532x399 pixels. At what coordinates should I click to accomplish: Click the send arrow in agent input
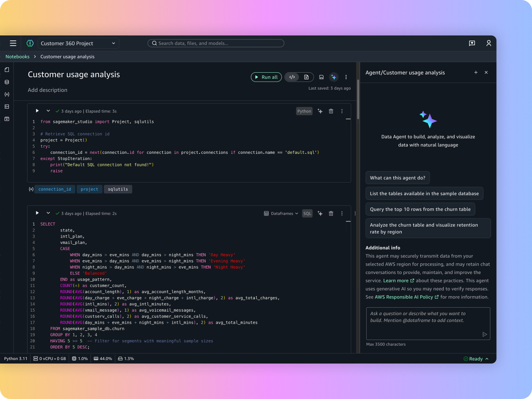485,334
